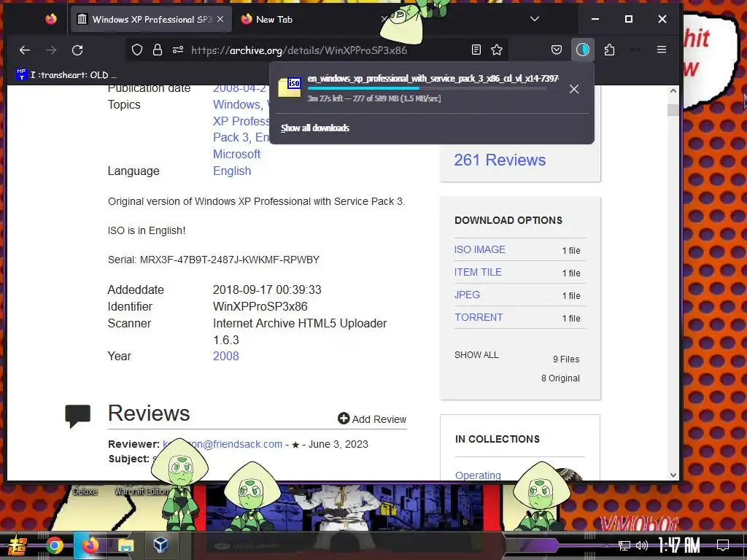The image size is (747, 560).
Task: Open Google Chrome from the taskbar
Action: pos(54,545)
